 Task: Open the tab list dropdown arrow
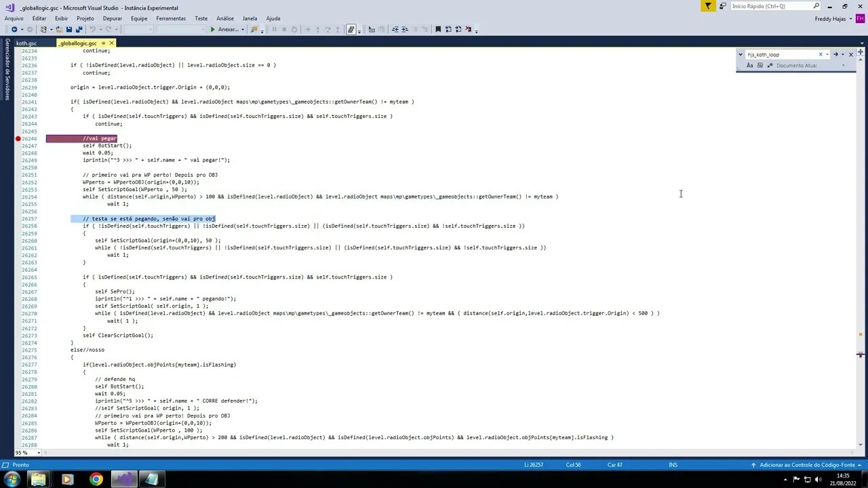click(x=862, y=43)
